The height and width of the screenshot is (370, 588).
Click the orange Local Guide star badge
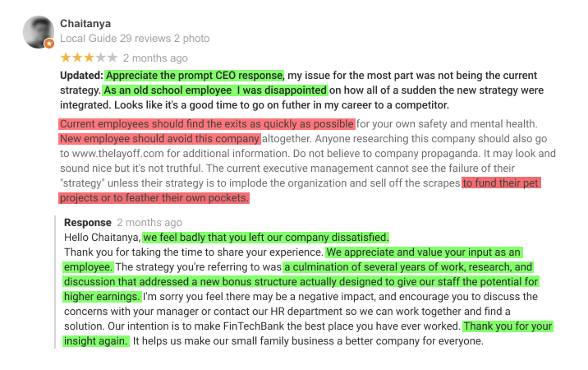tap(49, 44)
